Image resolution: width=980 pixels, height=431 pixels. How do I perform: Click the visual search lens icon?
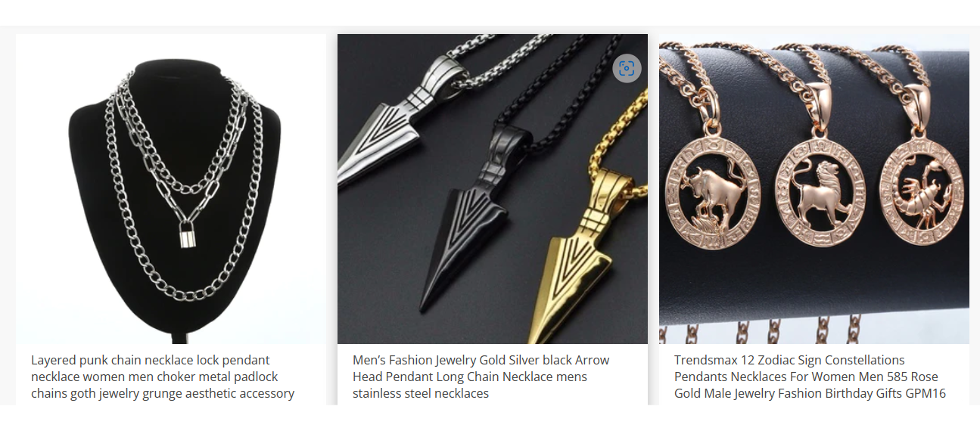click(627, 69)
